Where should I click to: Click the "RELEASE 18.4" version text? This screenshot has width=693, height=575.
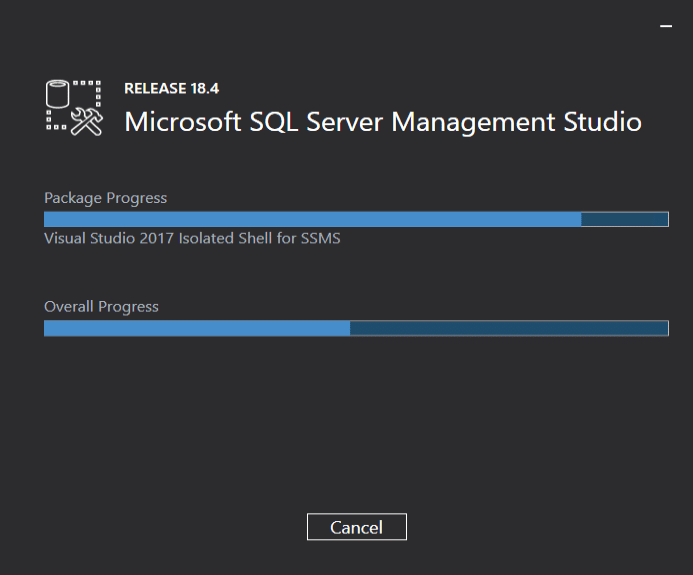tap(171, 88)
